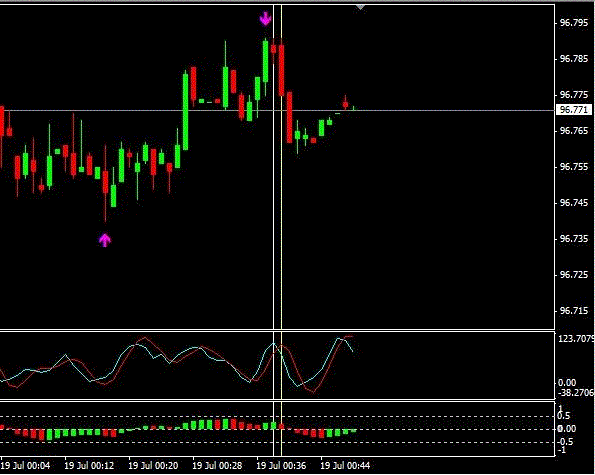
Task: Click the 96.775 price axis label
Action: pyautogui.click(x=574, y=95)
